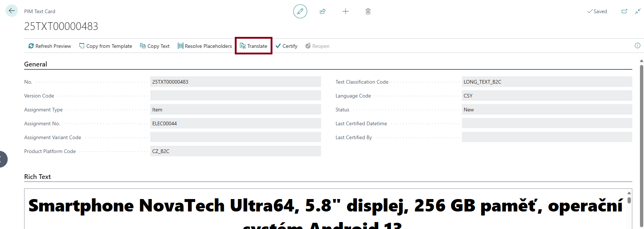Open page in new window icon
Screen dimensions: 644x229
point(624,11)
